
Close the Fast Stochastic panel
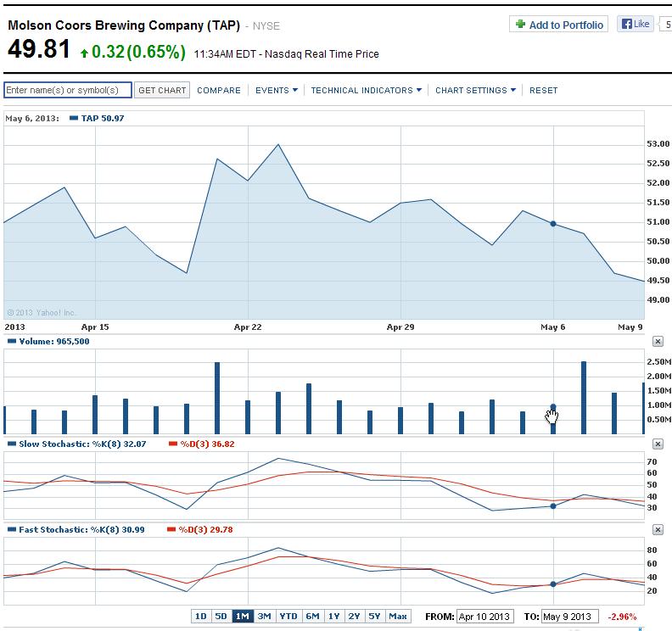tap(658, 529)
